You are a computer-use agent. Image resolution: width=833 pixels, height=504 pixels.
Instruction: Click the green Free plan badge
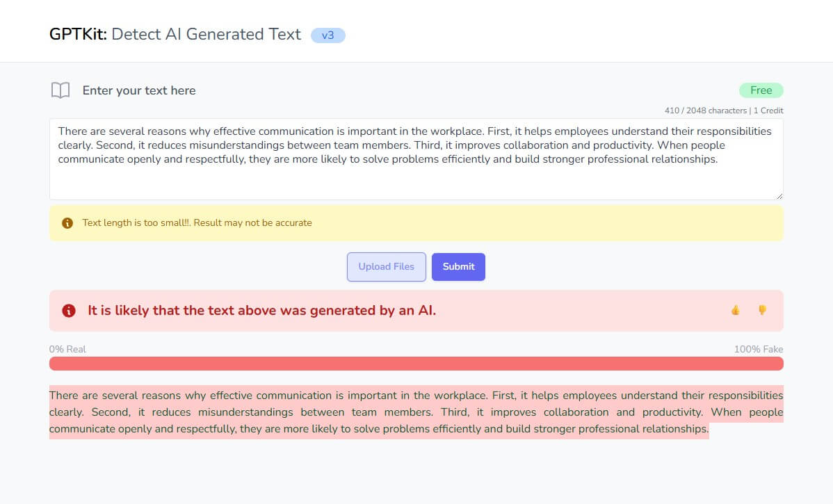pos(761,90)
